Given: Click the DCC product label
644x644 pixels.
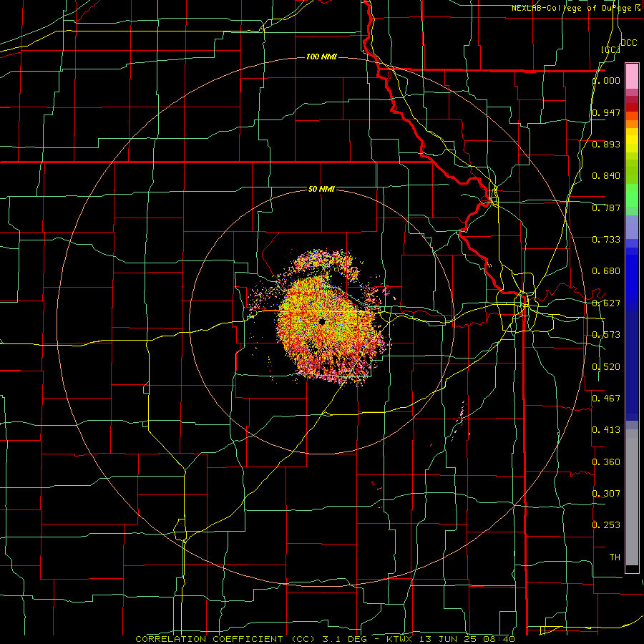Looking at the screenshot, I should coord(628,43).
